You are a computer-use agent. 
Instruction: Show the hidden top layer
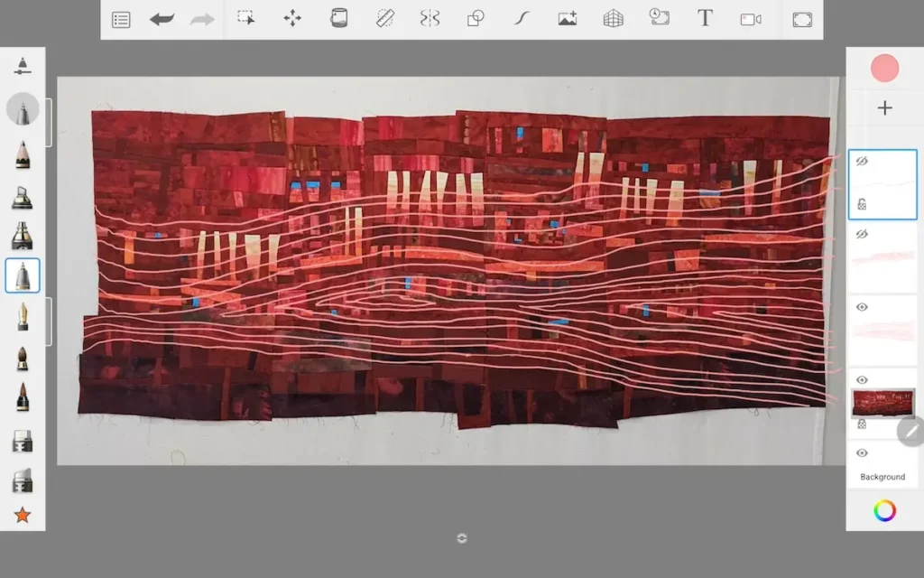(x=862, y=163)
